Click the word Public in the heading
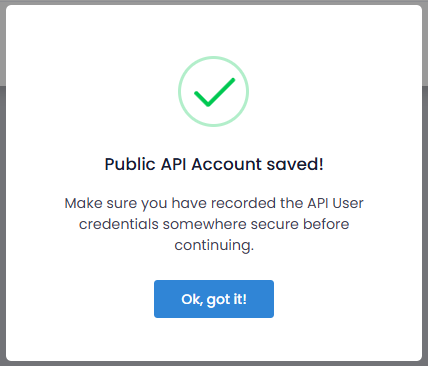 point(130,164)
